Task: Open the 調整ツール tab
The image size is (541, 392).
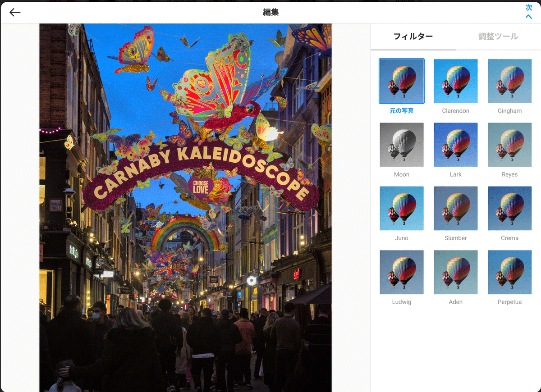Action: 498,36
